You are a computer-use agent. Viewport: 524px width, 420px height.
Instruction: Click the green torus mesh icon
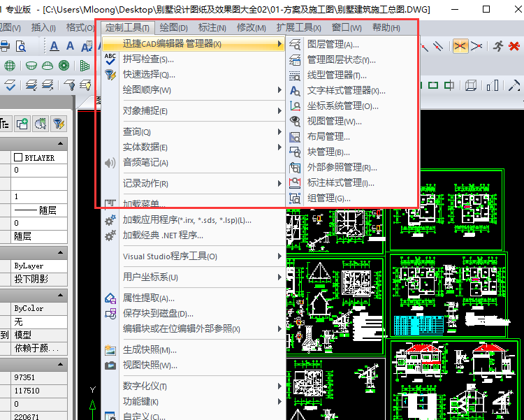[64, 66]
